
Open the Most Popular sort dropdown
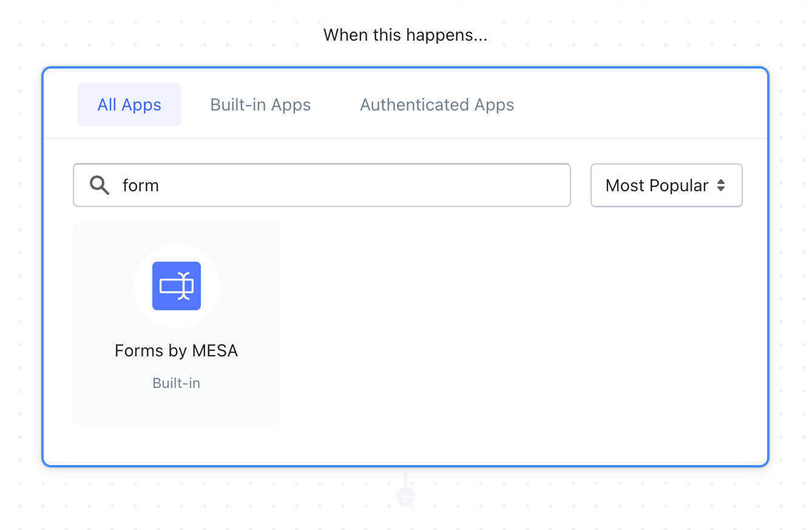pyautogui.click(x=666, y=185)
